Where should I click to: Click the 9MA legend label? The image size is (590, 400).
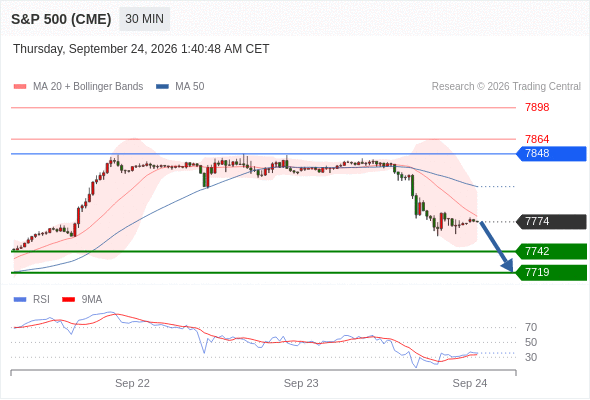pyautogui.click(x=92, y=300)
